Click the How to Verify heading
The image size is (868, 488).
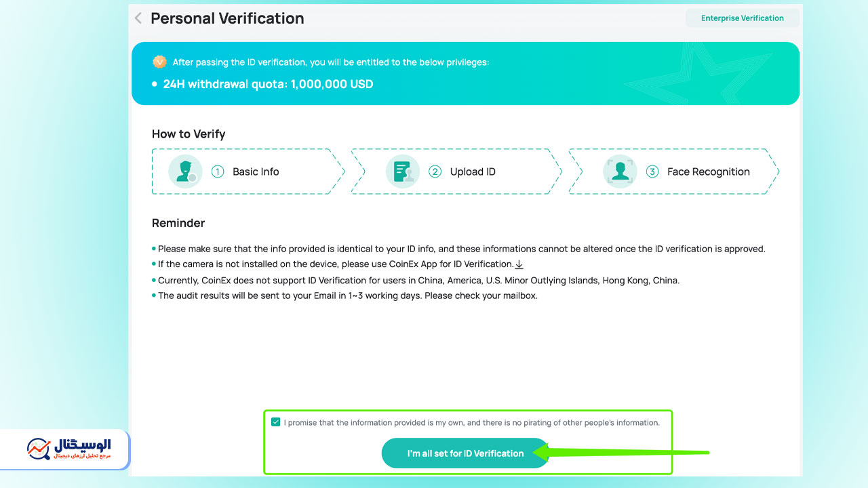(x=189, y=134)
